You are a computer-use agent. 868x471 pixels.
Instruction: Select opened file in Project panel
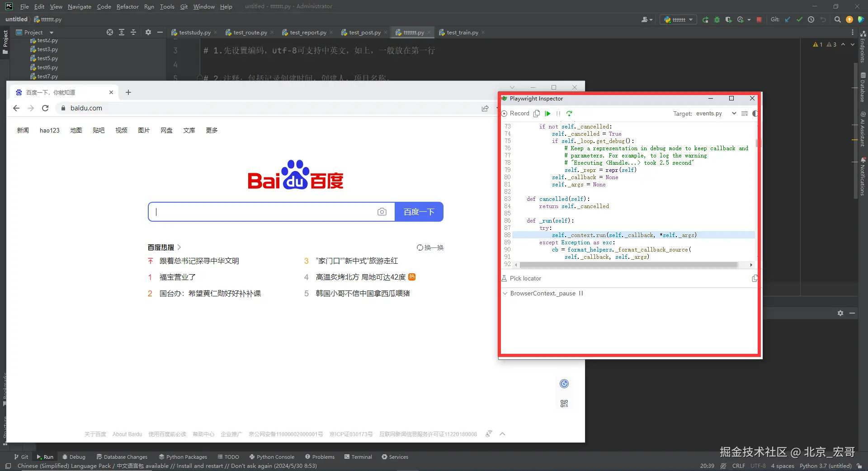pyautogui.click(x=110, y=32)
